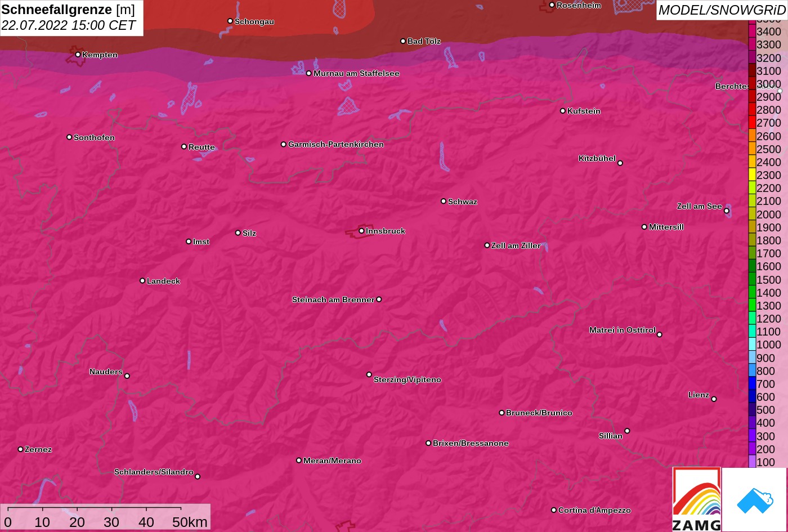Select the Reutte marker dot
This screenshot has width=788, height=532.
(184, 147)
